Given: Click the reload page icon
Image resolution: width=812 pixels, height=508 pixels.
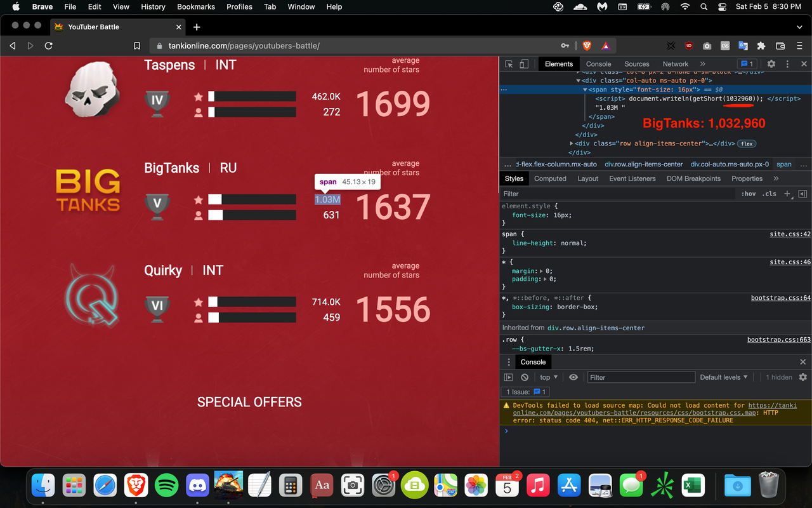Looking at the screenshot, I should click(x=48, y=46).
